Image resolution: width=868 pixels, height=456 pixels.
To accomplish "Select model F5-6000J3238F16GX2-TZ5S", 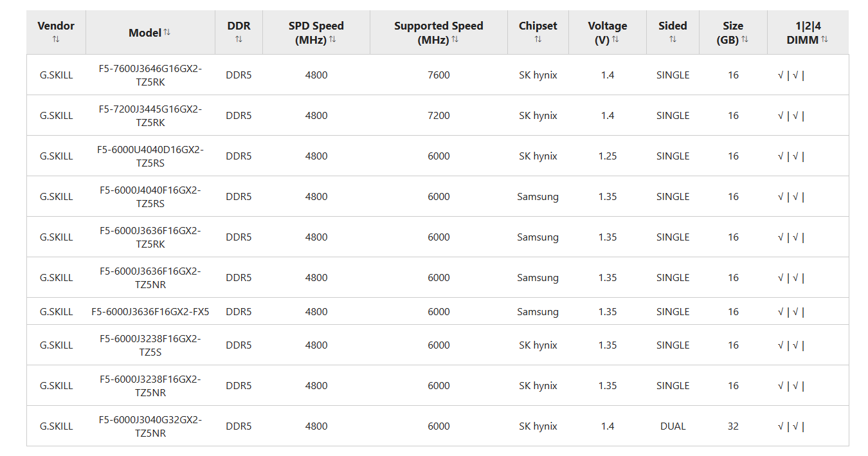I will pos(150,345).
